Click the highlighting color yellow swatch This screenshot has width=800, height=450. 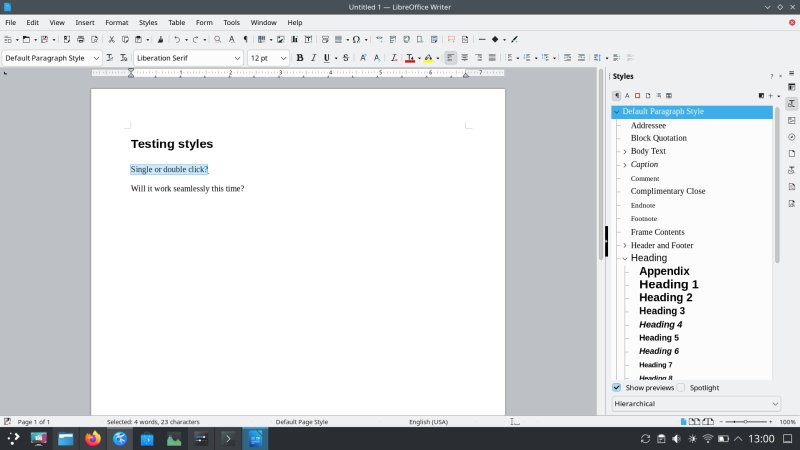(427, 58)
